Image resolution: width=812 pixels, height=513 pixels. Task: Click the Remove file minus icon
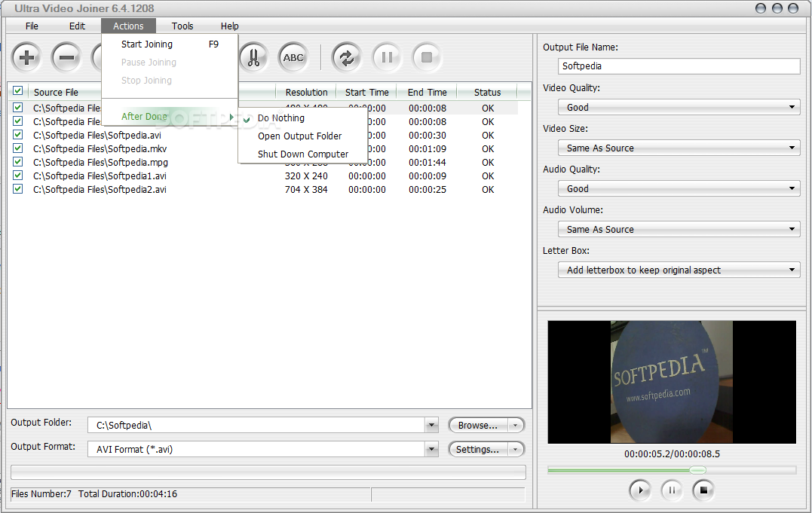(x=66, y=57)
